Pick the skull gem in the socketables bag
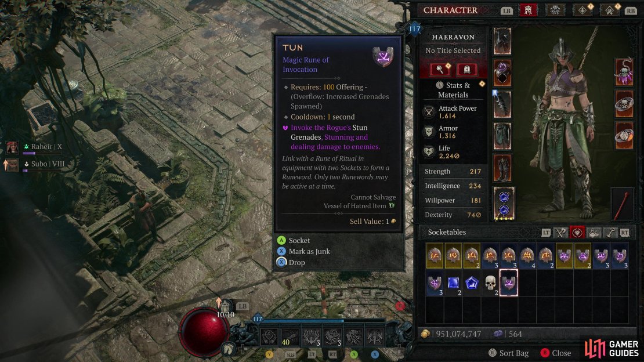 (490, 283)
